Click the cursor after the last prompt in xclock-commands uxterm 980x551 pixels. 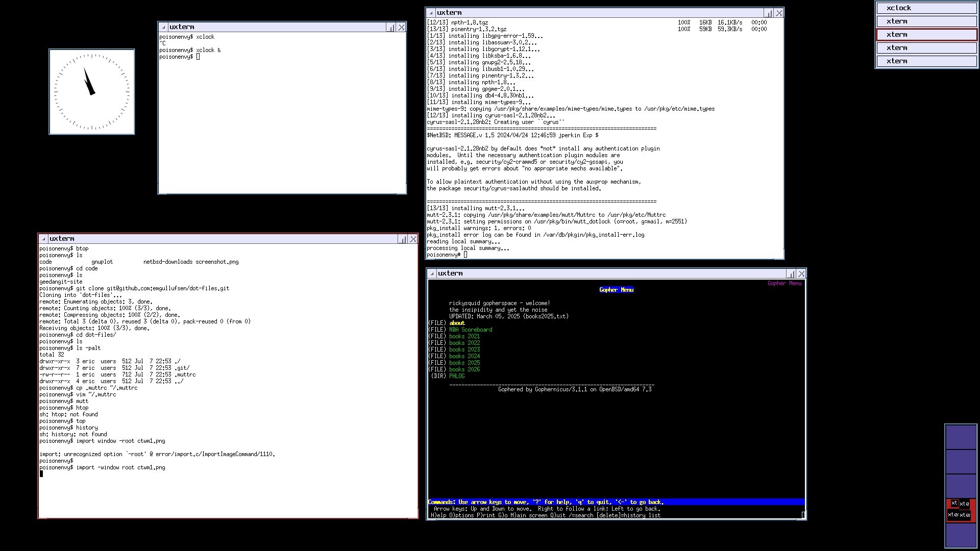click(x=198, y=57)
